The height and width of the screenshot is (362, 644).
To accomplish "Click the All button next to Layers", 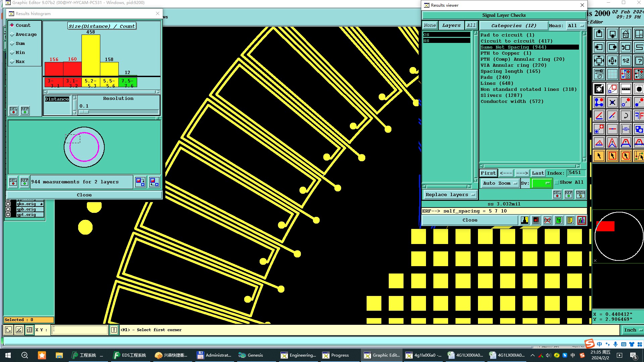I will 471,25.
